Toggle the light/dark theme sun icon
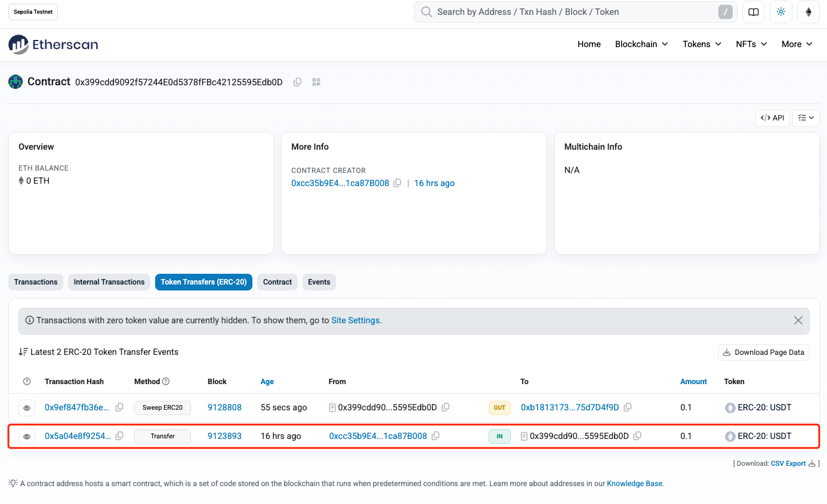The width and height of the screenshot is (827, 504). point(781,12)
